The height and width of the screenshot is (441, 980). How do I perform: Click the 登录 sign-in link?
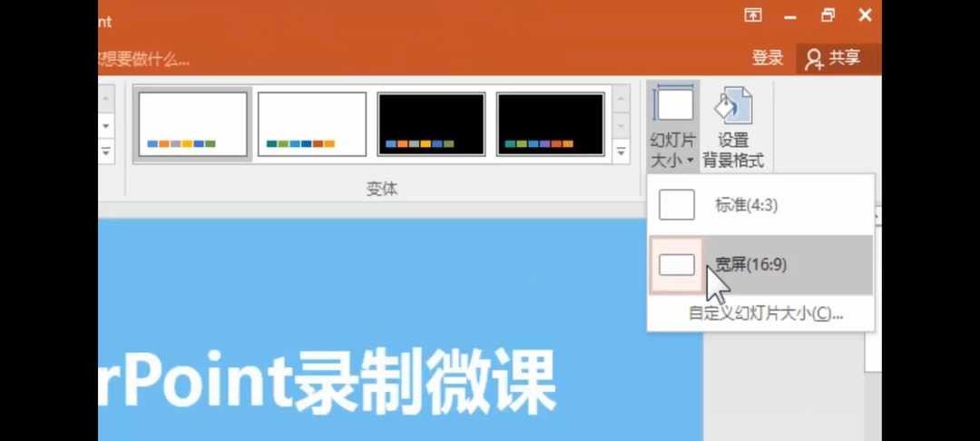(768, 58)
